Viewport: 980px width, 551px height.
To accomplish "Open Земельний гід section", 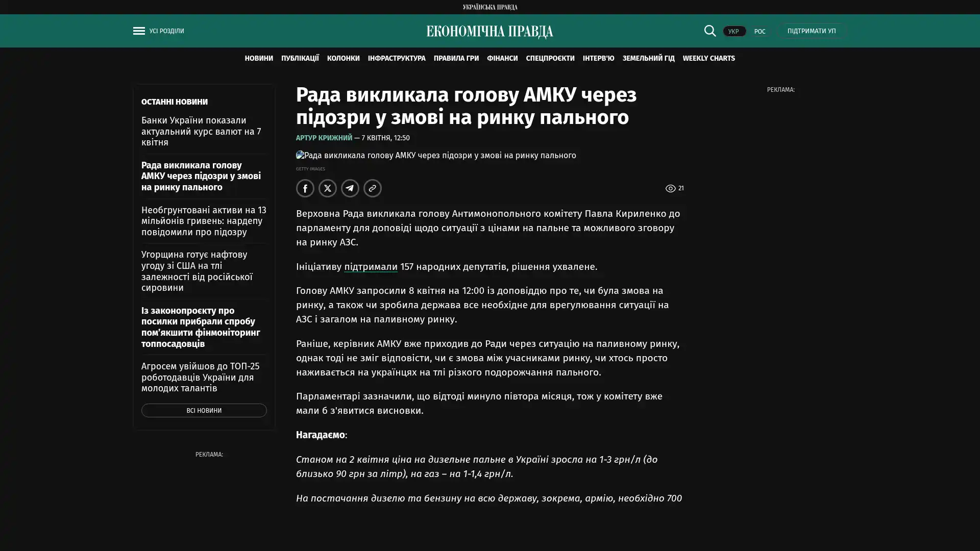I will point(648,59).
